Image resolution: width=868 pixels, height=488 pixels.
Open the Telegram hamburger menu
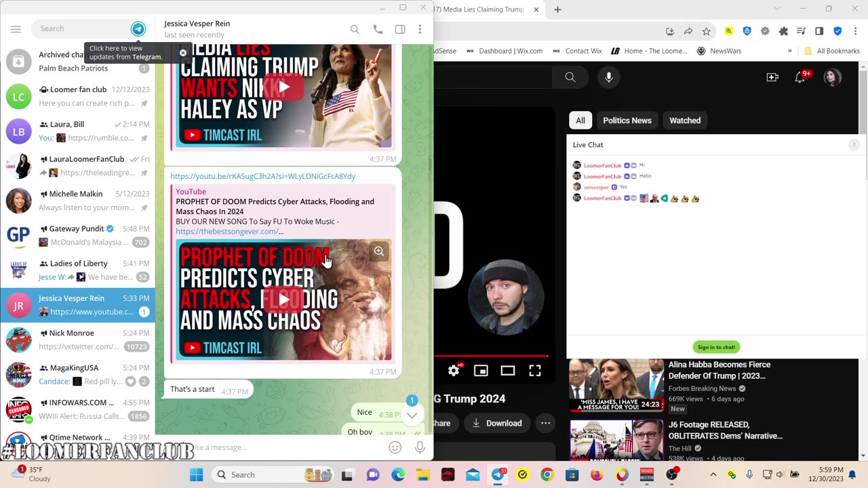[x=16, y=29]
